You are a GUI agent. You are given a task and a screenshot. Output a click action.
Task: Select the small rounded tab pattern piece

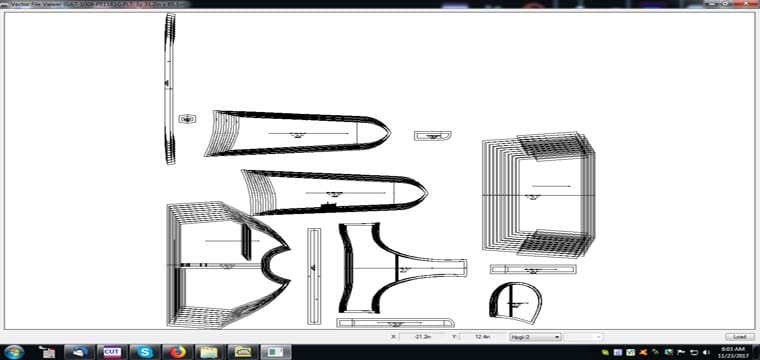tap(432, 136)
